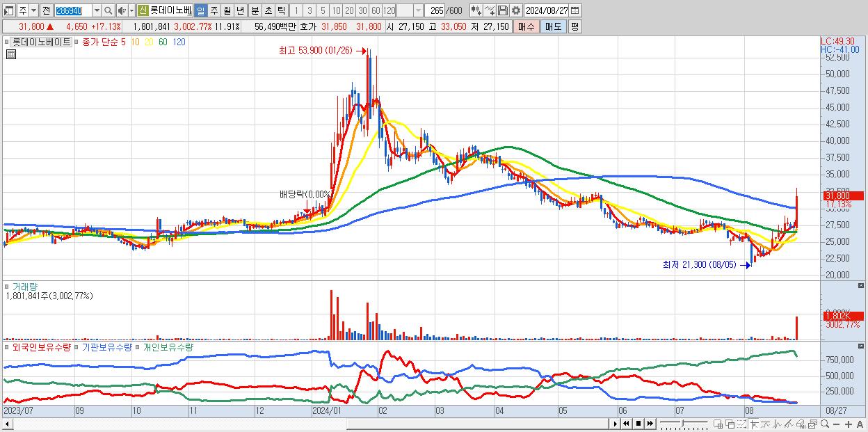Select interval 10 button

tap(336, 10)
